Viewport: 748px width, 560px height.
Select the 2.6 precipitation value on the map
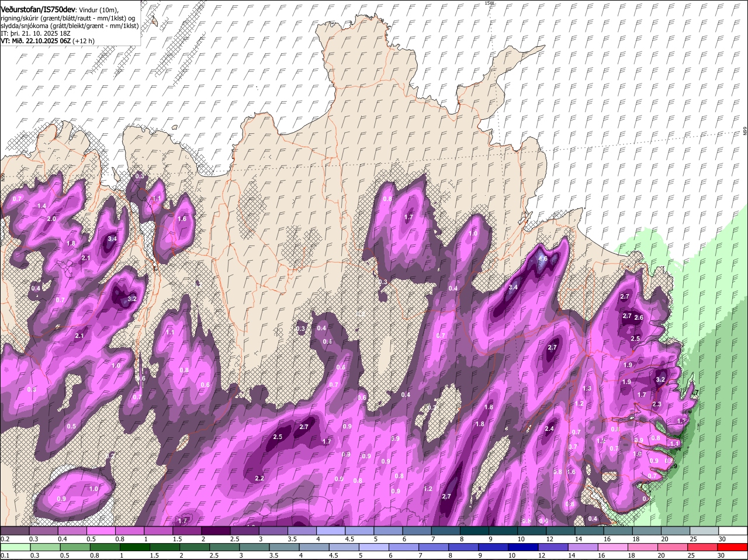point(639,318)
